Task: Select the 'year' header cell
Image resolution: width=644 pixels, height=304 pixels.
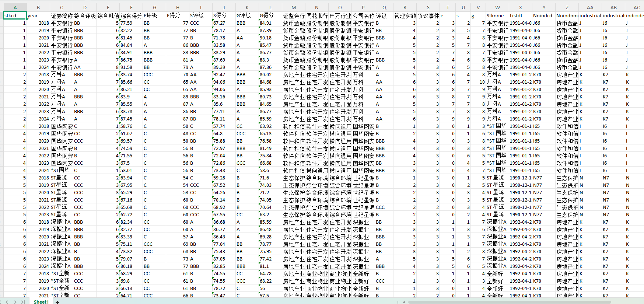Action: 38,15
